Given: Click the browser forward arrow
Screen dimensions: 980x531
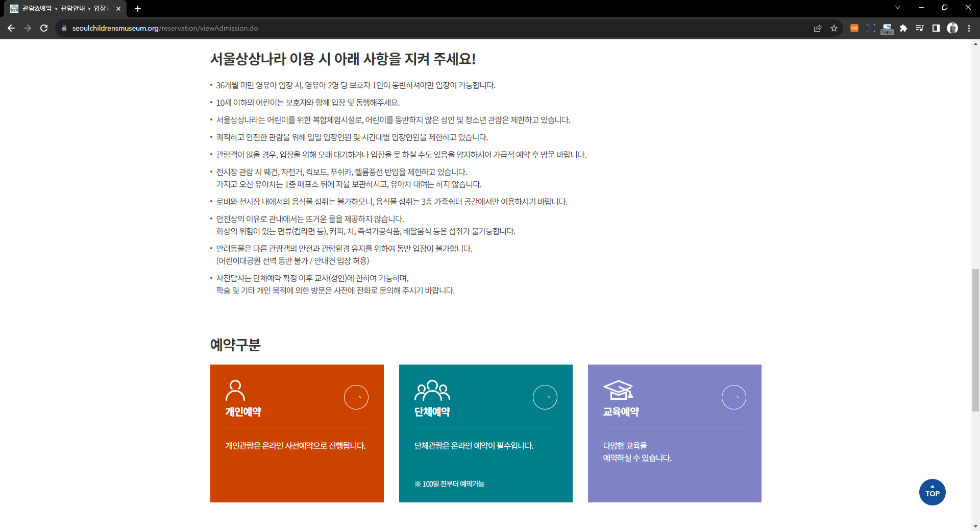Looking at the screenshot, I should click(x=28, y=28).
